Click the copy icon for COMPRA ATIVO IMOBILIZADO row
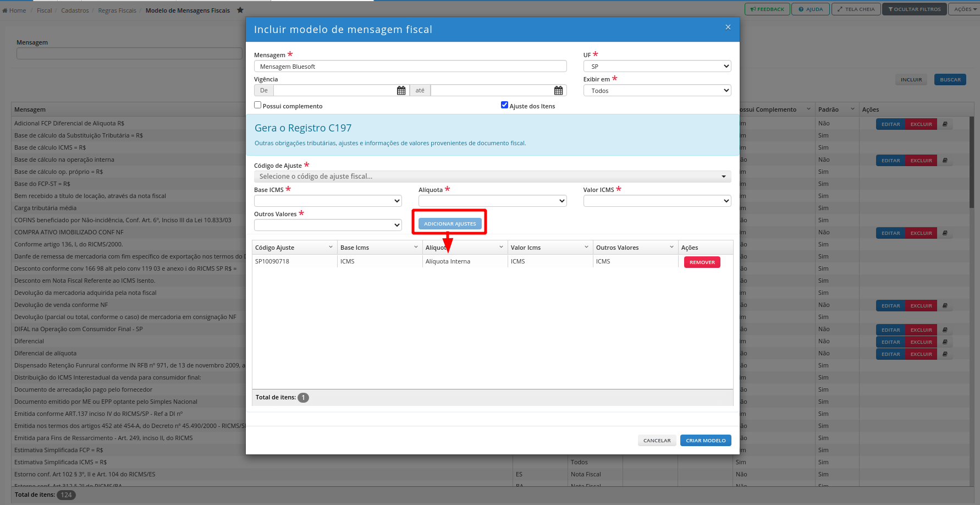Screen dimensions: 980x505 [945, 233]
